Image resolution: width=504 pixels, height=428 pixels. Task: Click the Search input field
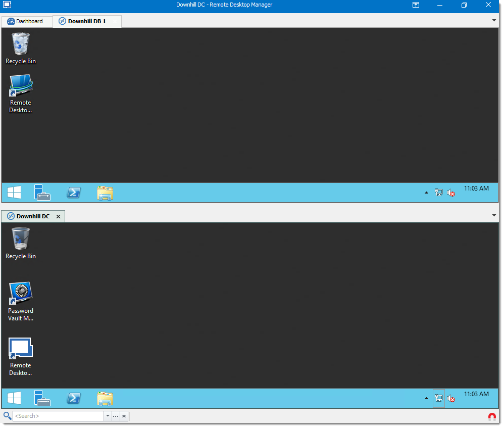click(x=58, y=416)
